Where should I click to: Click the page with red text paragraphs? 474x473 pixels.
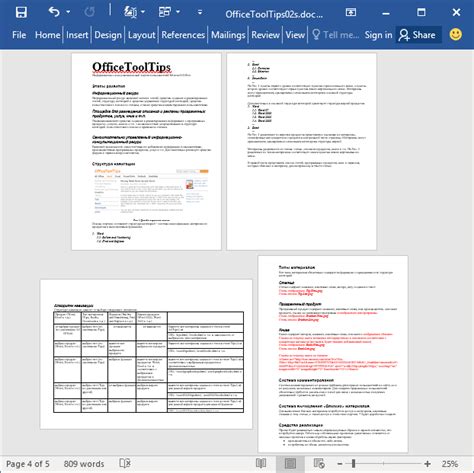coord(333,354)
